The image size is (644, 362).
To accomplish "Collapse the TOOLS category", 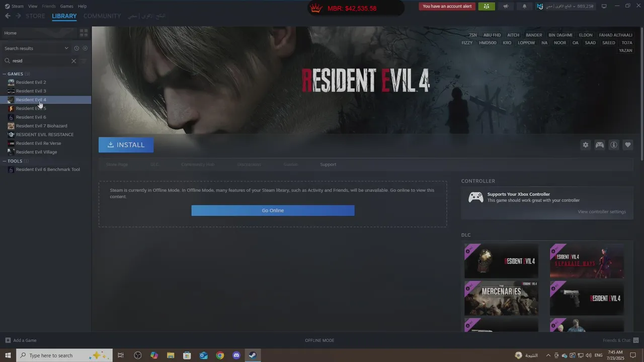I will 5,161.
